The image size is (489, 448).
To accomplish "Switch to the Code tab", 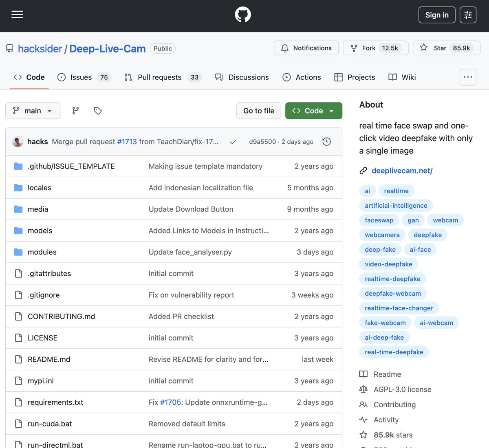I will 29,77.
